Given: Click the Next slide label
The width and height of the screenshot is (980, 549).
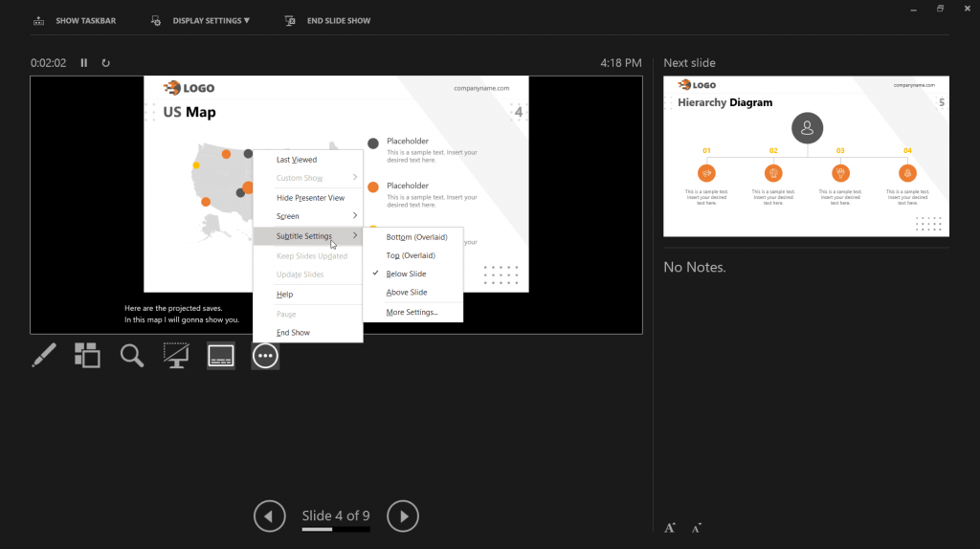Looking at the screenshot, I should click(x=689, y=63).
